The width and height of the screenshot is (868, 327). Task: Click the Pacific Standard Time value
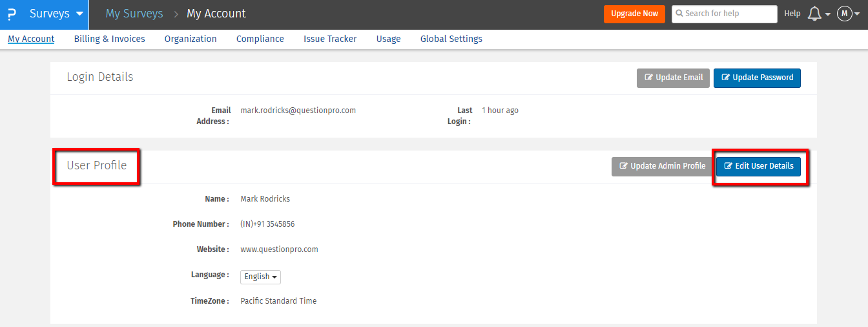[278, 301]
